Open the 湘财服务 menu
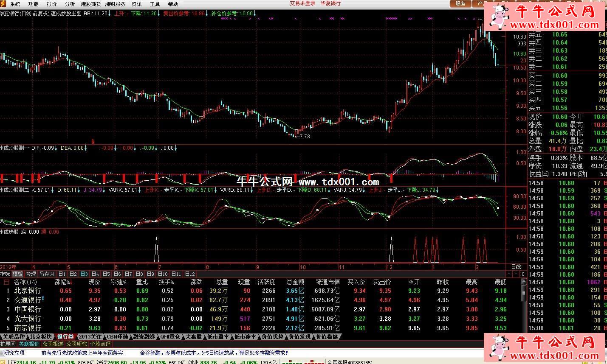Image resolution: width=607 pixels, height=364 pixels. [115, 4]
